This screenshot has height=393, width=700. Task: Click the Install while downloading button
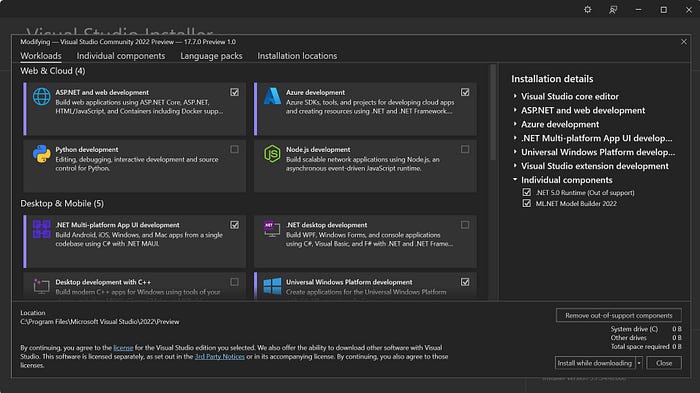[595, 363]
